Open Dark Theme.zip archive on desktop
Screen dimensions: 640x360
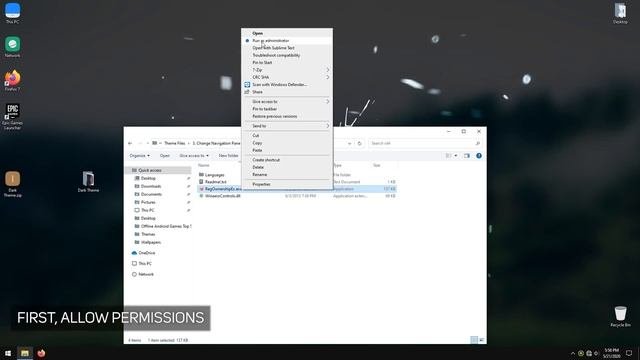tap(12, 184)
